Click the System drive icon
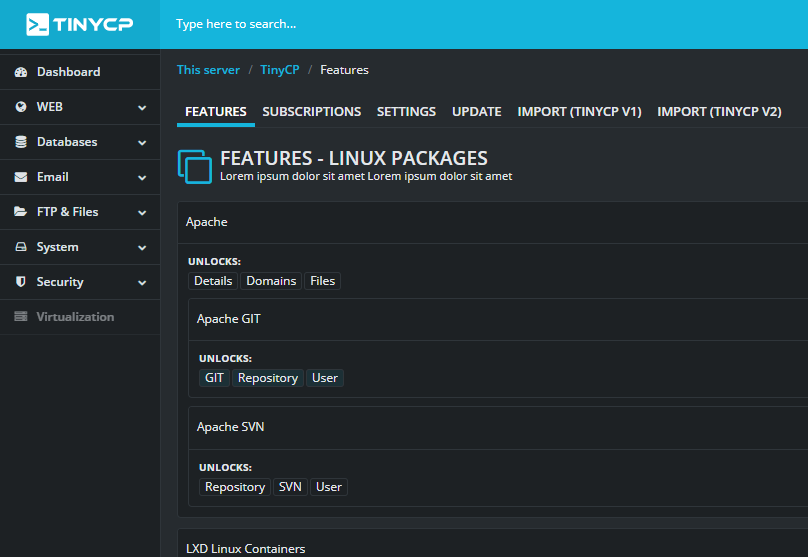 tap(21, 247)
